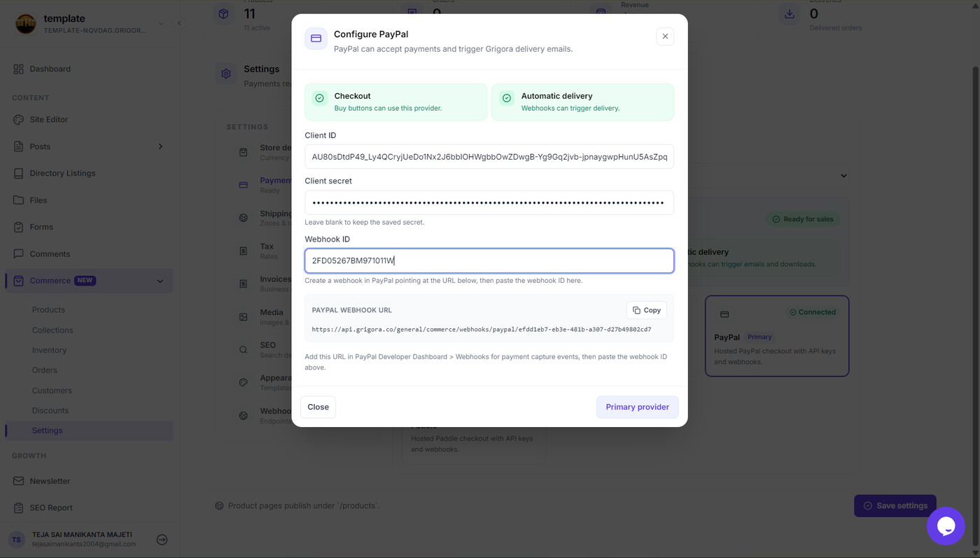Click the Comments speech bubble icon
The height and width of the screenshot is (558, 980).
click(18, 253)
